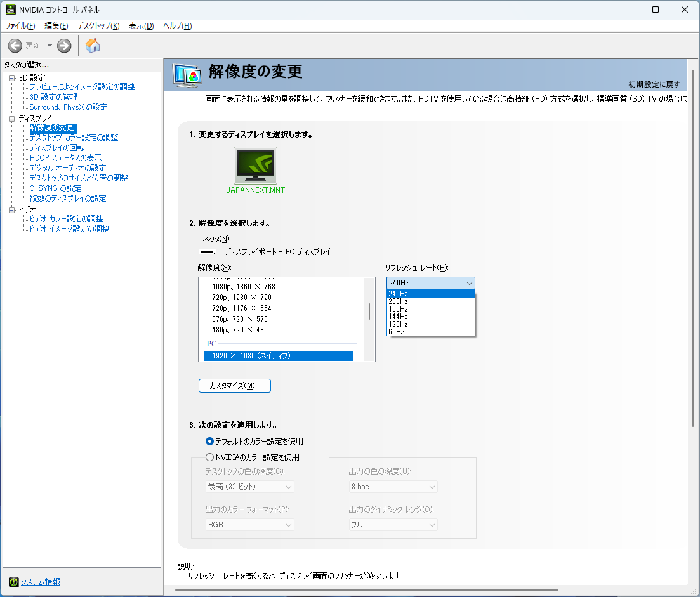Click the カスタマイズ(M)... button
The height and width of the screenshot is (597, 700).
point(235,386)
